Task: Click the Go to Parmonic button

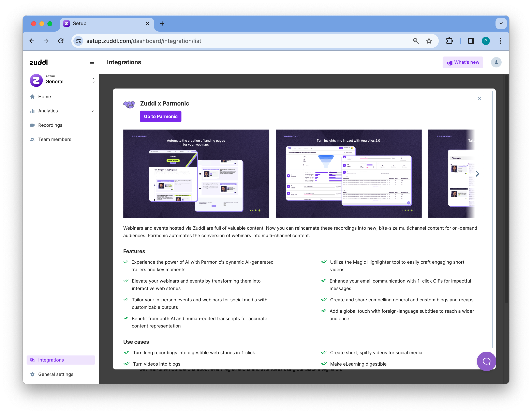Action: tap(161, 117)
